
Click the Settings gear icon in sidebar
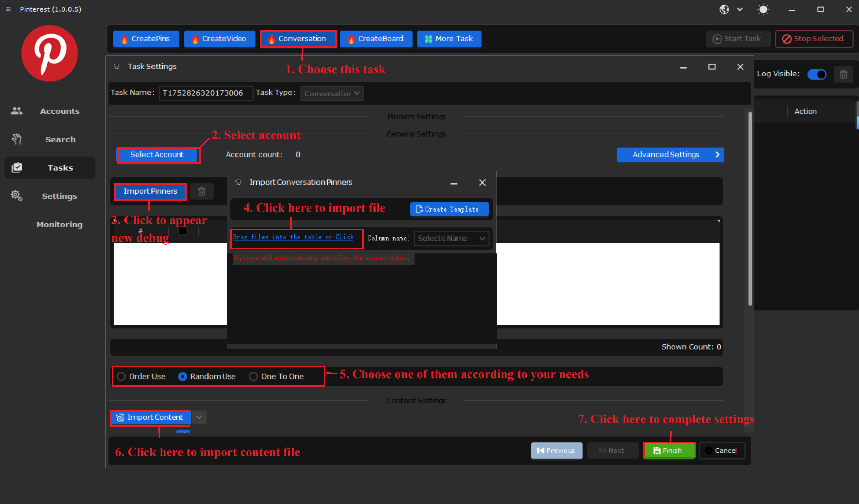pos(17,196)
